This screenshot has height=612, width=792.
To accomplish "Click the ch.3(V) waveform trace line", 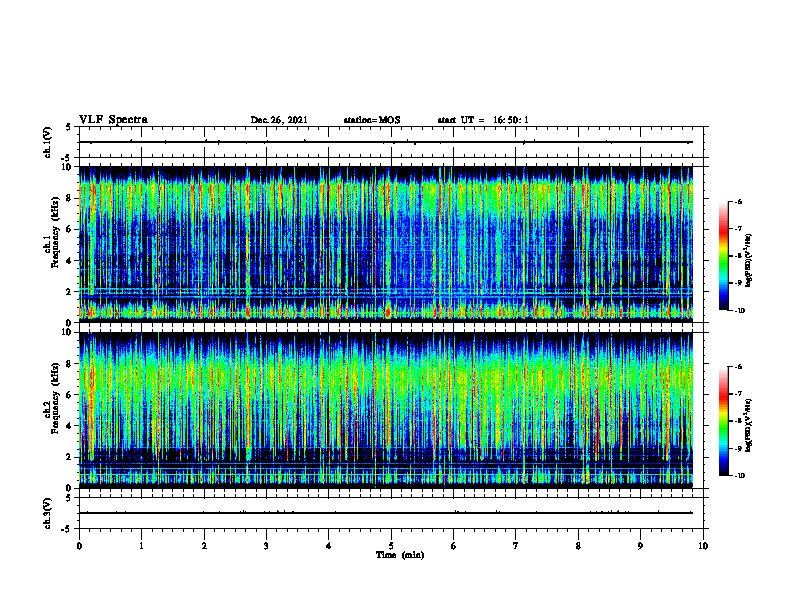I will 386,513.
